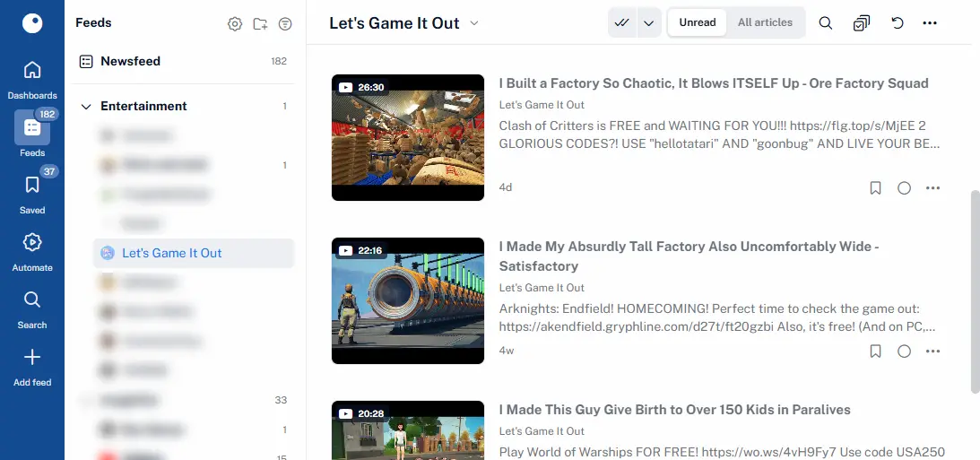980x460 pixels.
Task: Open article 'I Built a Factory So Chaotic'
Action: [x=714, y=83]
